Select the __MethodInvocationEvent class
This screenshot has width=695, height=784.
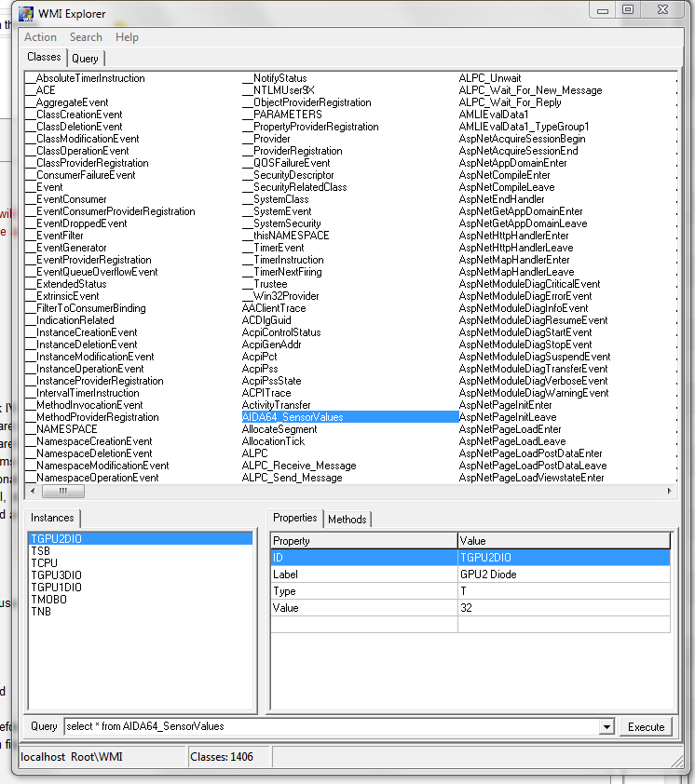click(x=84, y=405)
